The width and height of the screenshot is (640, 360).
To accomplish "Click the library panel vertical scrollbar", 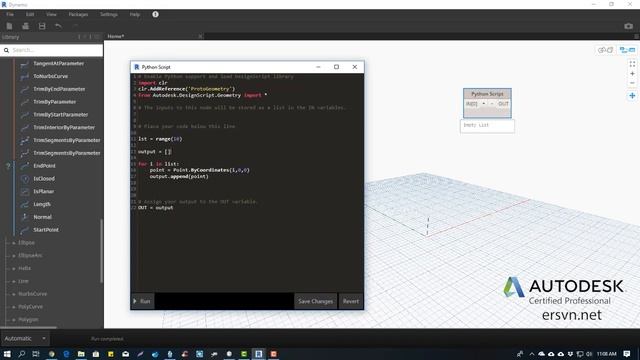I will [x=101, y=251].
